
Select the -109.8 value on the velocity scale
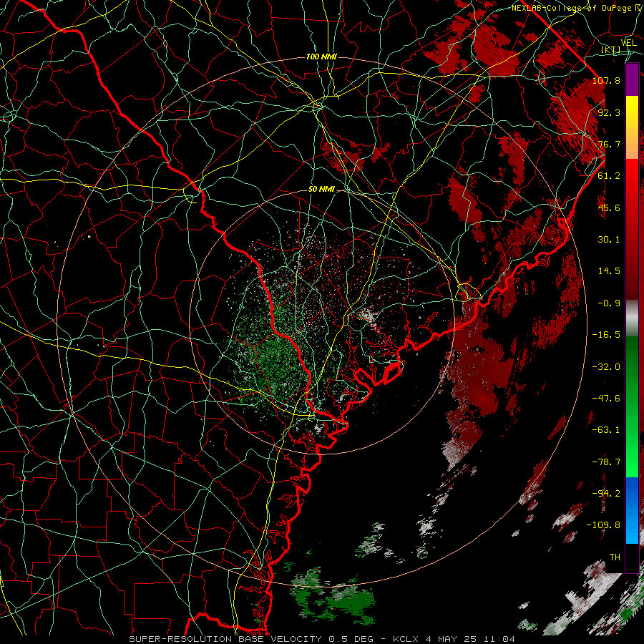604,525
